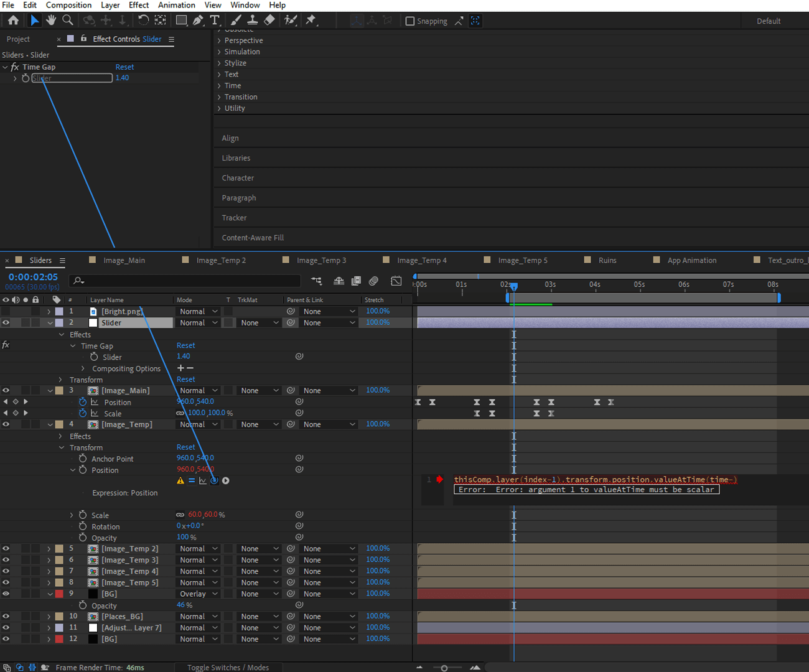Toggle Snapping in the toolbar
The image size is (809, 672).
pos(409,21)
